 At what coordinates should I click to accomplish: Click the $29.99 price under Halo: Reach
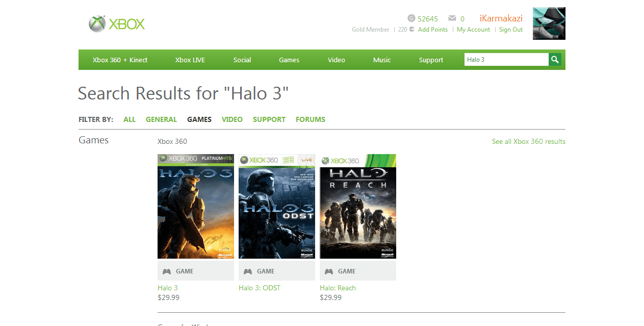pos(330,297)
